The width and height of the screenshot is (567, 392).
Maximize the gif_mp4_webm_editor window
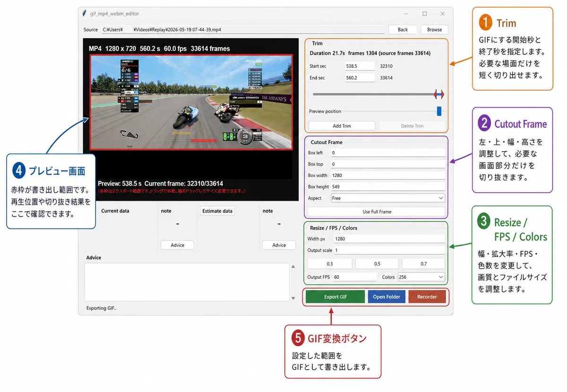point(424,14)
